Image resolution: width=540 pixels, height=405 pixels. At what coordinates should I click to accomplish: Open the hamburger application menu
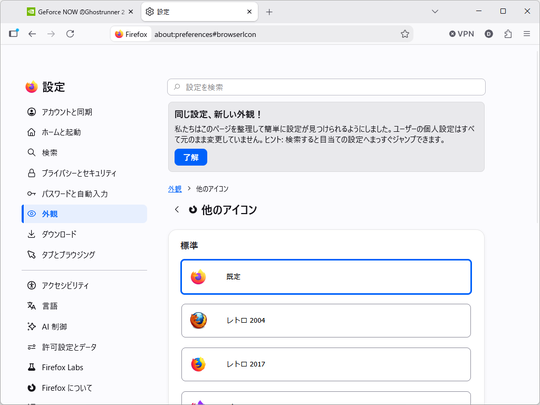click(x=527, y=34)
